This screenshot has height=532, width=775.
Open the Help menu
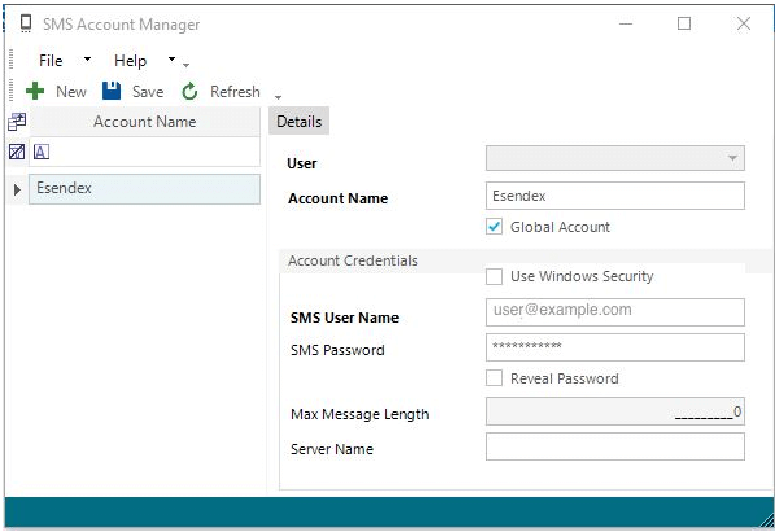[x=130, y=60]
